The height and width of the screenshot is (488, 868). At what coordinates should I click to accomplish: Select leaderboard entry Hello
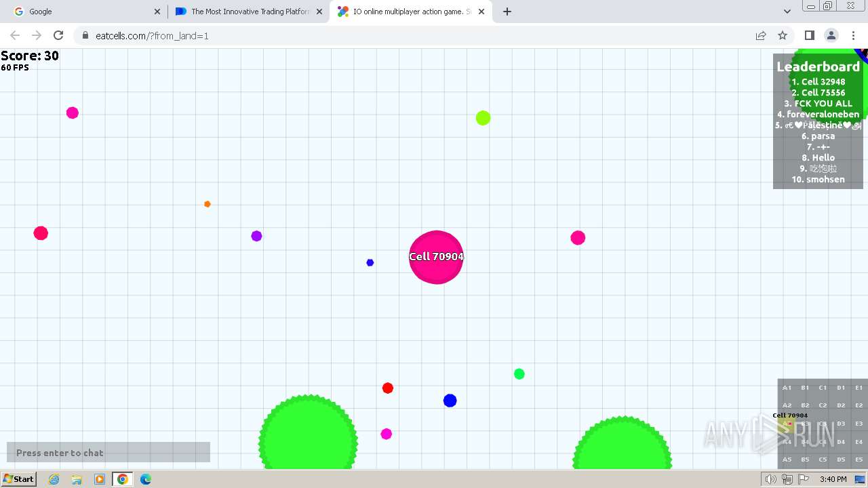click(818, 157)
